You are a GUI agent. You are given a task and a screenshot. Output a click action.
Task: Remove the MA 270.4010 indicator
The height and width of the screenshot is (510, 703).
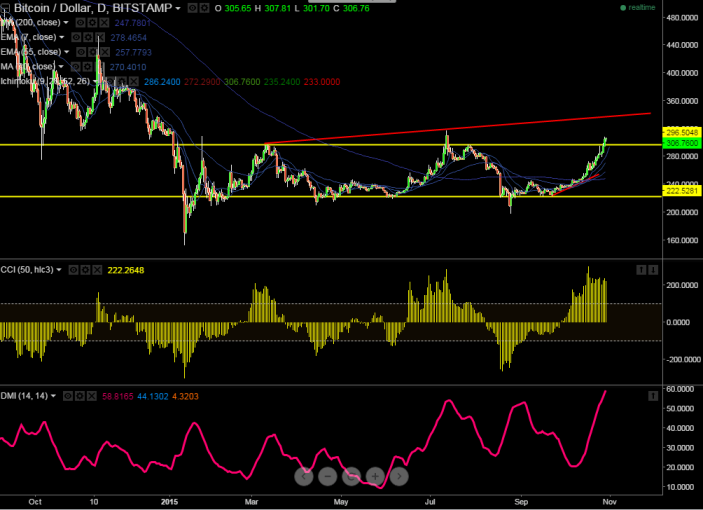pyautogui.click(x=99, y=67)
